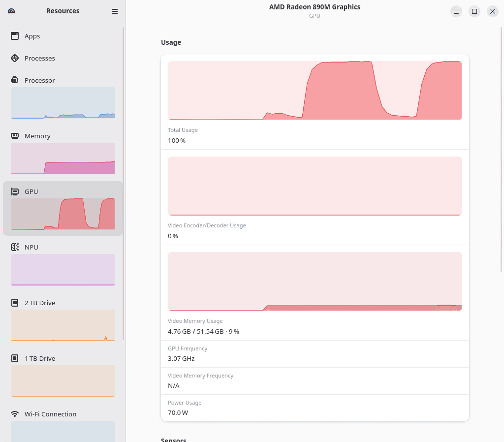Select the Processor sidebar entry label

coord(39,80)
